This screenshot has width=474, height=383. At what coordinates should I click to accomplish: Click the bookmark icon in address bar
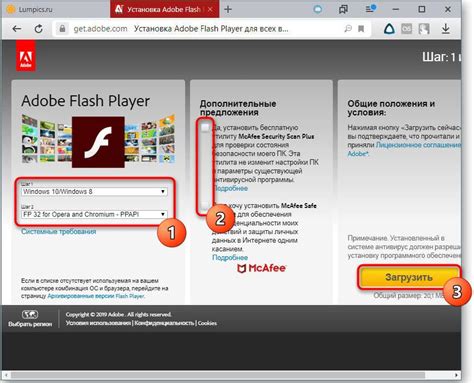(x=361, y=29)
